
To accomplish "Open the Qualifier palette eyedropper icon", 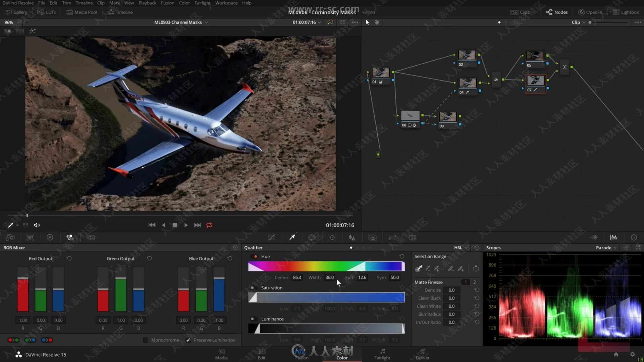I will click(292, 237).
